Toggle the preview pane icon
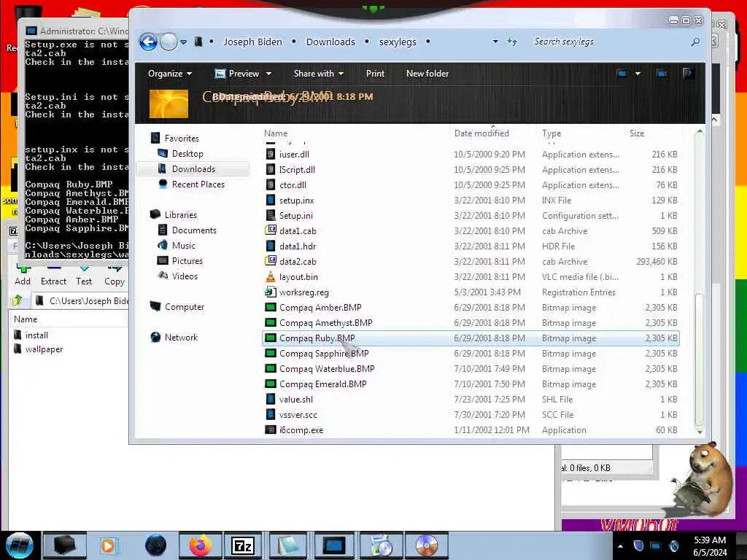 662,74
